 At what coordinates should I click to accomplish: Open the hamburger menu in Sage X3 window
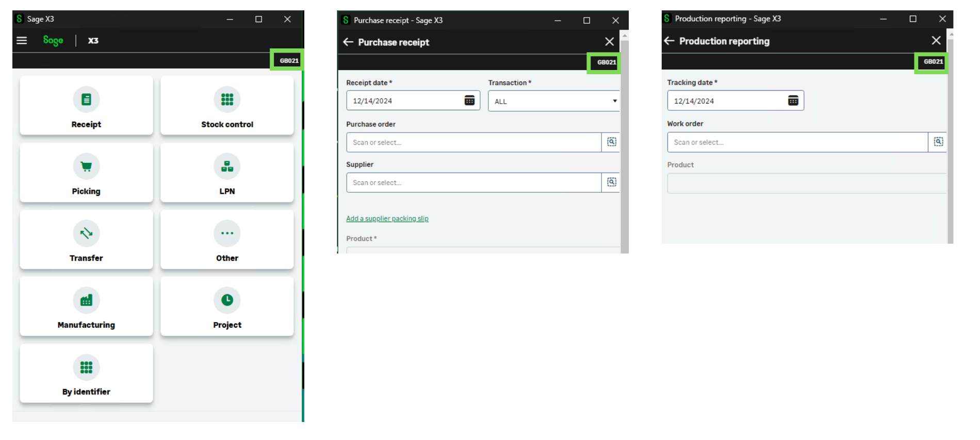pyautogui.click(x=22, y=40)
